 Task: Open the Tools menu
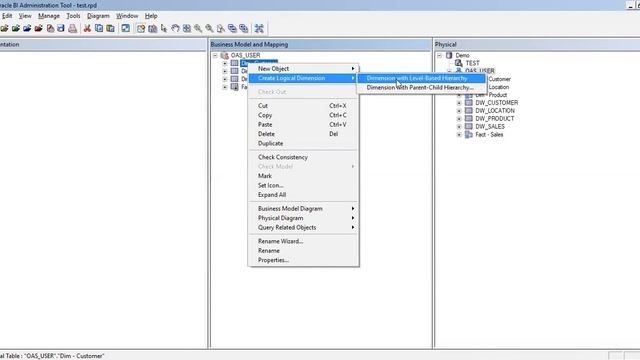(x=73, y=16)
